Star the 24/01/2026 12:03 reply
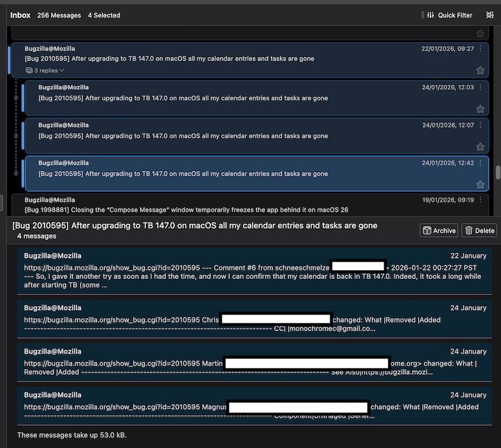Viewport: 501px width, 448px height. tap(480, 109)
